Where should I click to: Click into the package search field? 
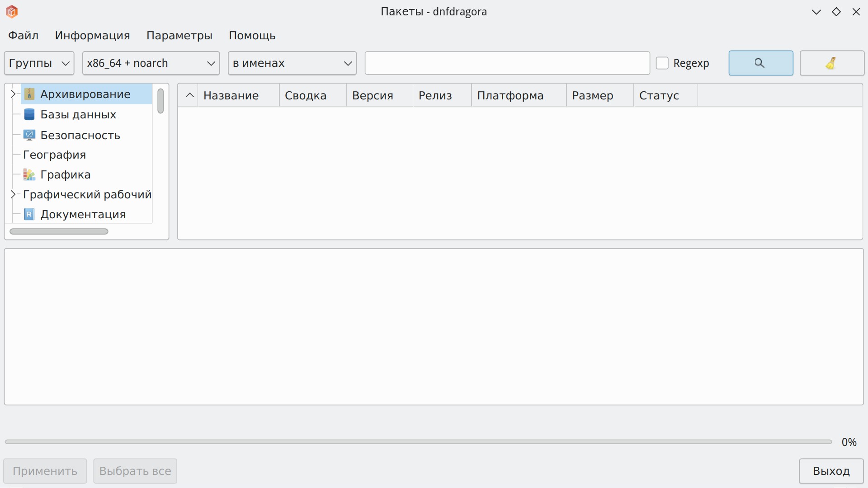point(507,63)
